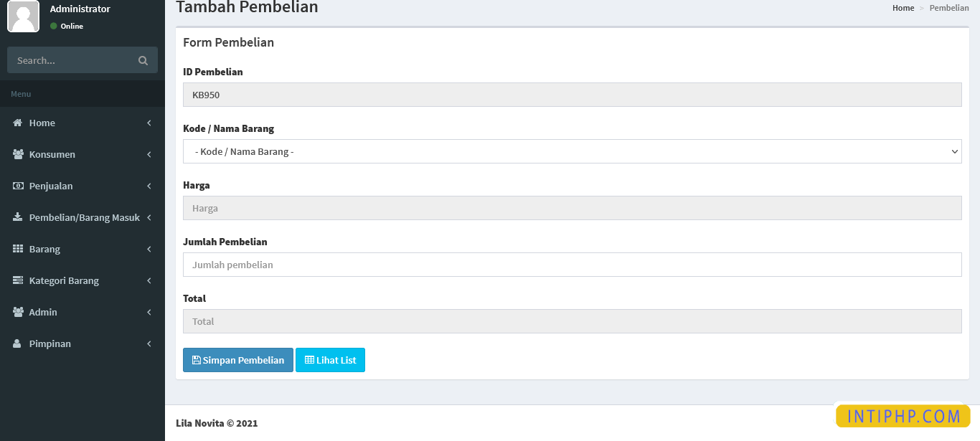Click the Penjualan money icon
Image resolution: width=980 pixels, height=441 pixels.
point(18,186)
